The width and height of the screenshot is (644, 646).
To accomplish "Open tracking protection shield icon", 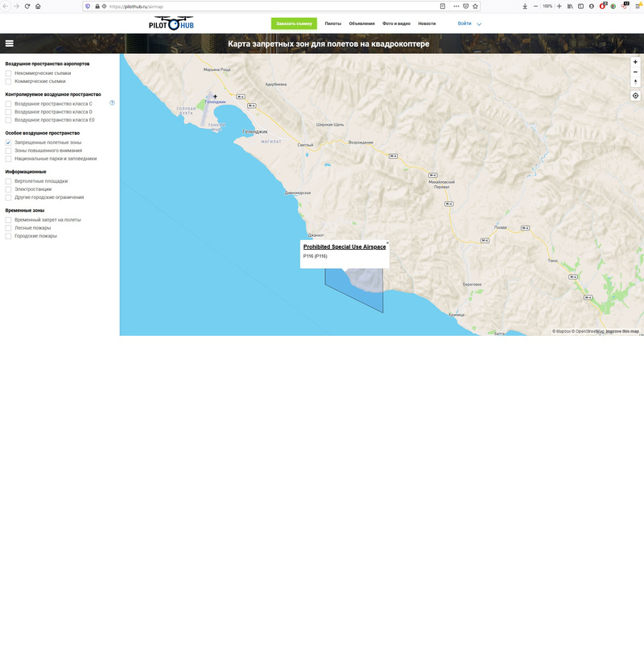I will (x=88, y=6).
